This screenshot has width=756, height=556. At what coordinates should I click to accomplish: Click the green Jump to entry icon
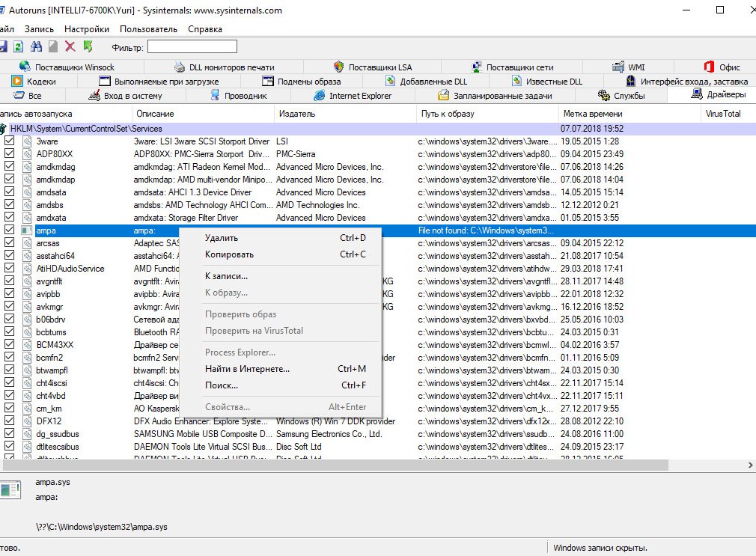[88, 47]
